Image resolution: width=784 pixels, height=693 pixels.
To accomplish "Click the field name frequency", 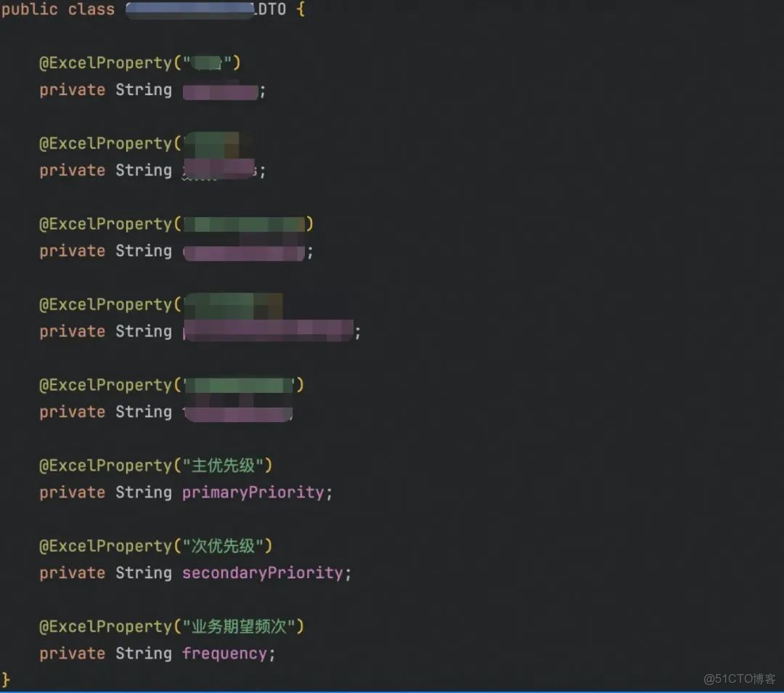I will click(x=224, y=654).
